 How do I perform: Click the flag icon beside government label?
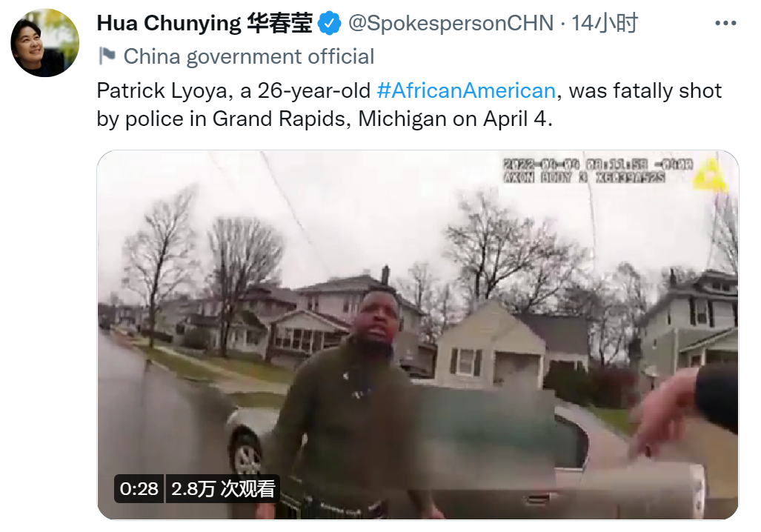tap(107, 56)
